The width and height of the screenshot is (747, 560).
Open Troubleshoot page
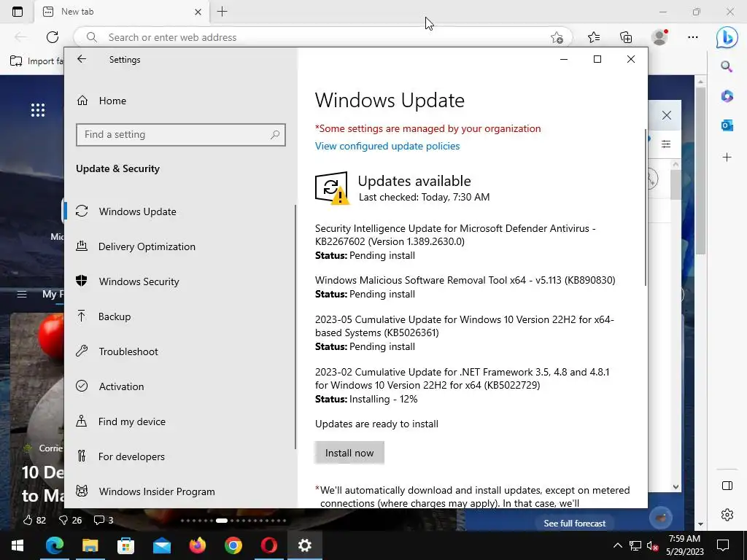click(128, 351)
